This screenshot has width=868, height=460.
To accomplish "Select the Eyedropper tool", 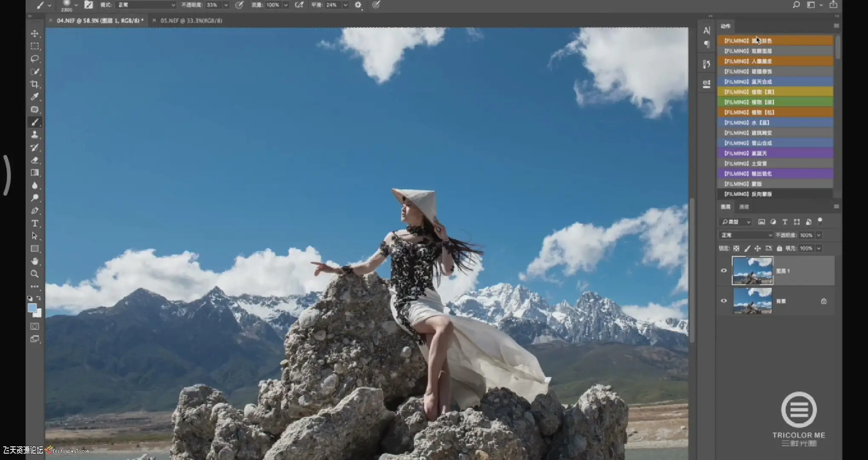I will (x=34, y=97).
